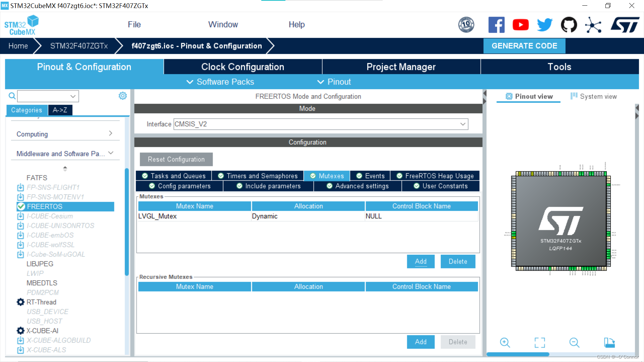Image resolution: width=644 pixels, height=362 pixels.
Task: Click the fit-to-view frame icon
Action: (539, 342)
